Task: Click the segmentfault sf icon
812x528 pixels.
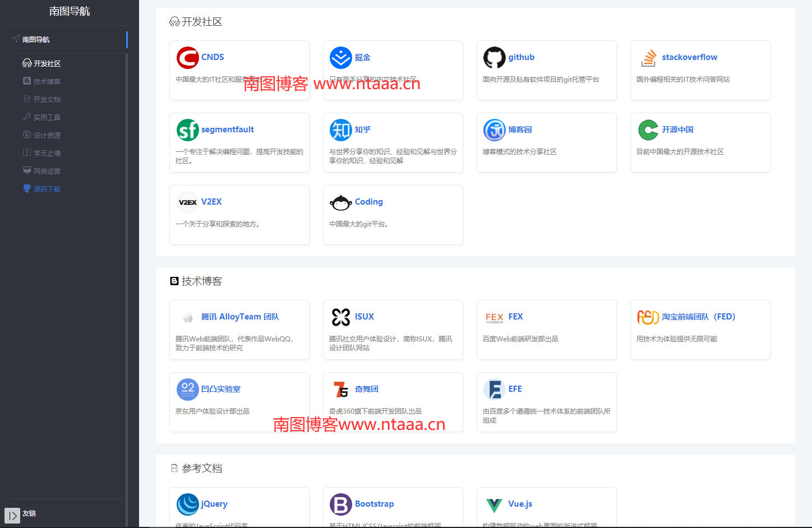Action: (188, 129)
